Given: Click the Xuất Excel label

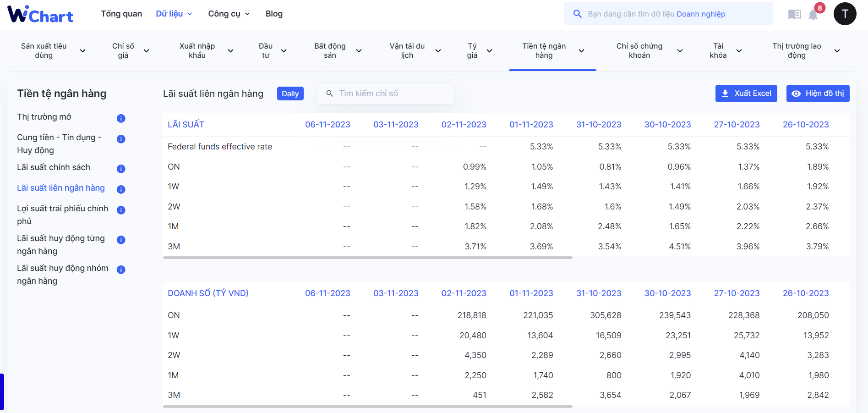Looking at the screenshot, I should 753,94.
